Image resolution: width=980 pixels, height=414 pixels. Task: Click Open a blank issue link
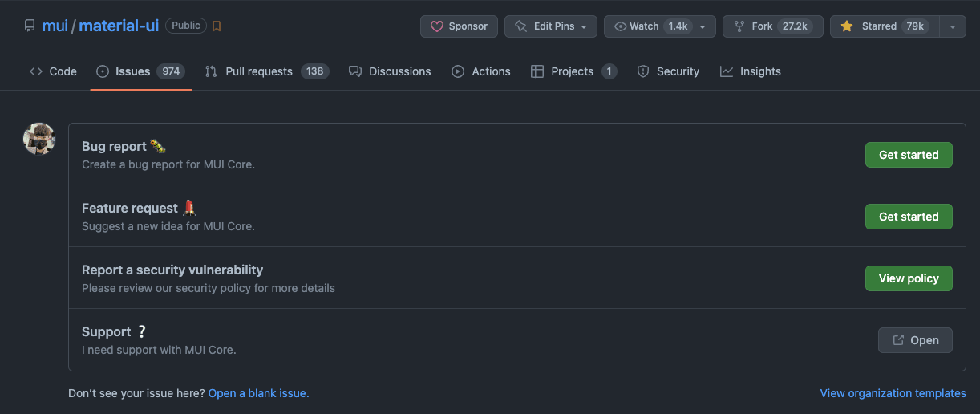(x=258, y=393)
